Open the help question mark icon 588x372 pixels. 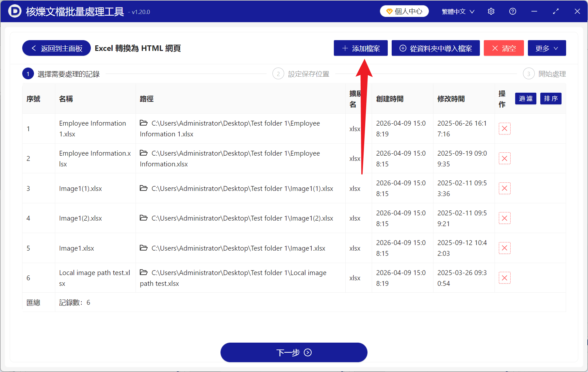click(512, 11)
